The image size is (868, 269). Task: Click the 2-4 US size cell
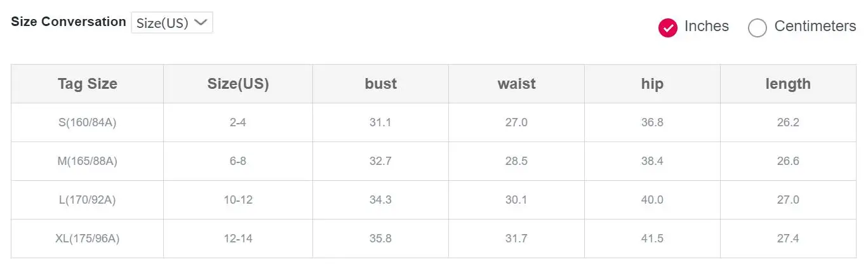[238, 122]
